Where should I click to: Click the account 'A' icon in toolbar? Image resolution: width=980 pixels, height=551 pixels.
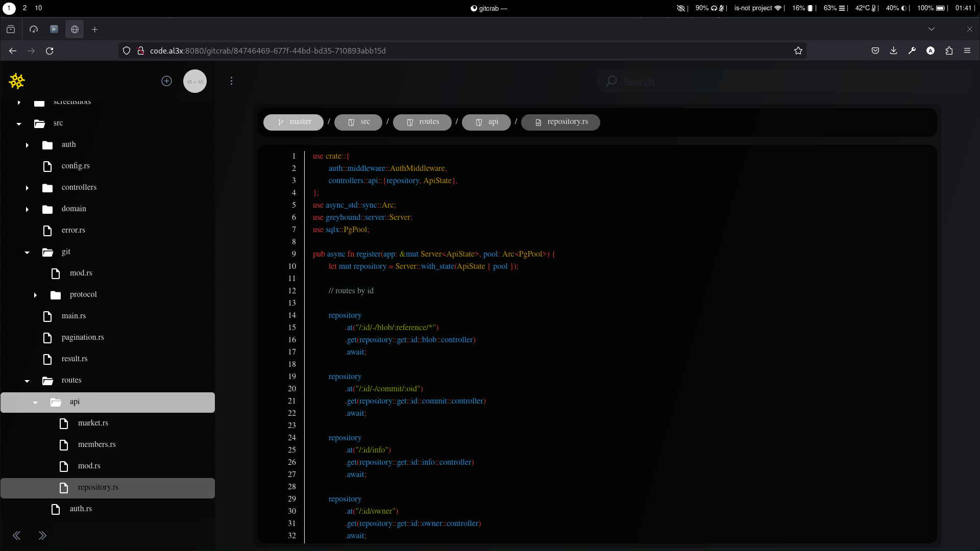point(930,51)
